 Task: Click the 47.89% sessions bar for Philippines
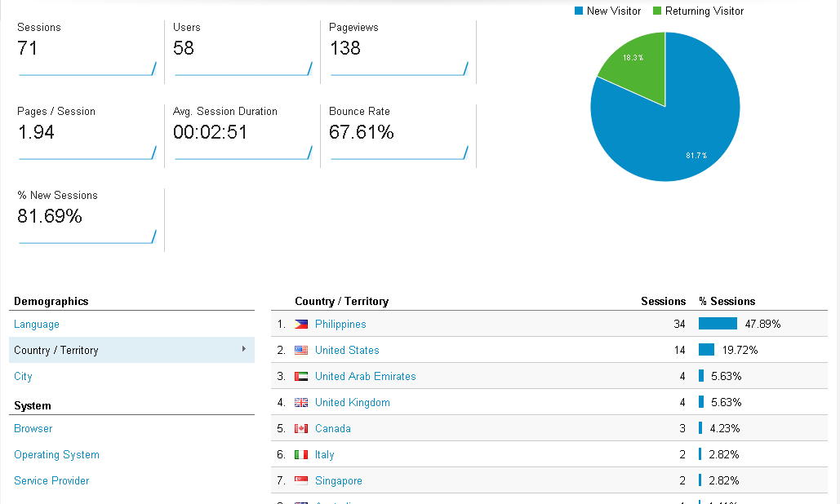pyautogui.click(x=718, y=324)
